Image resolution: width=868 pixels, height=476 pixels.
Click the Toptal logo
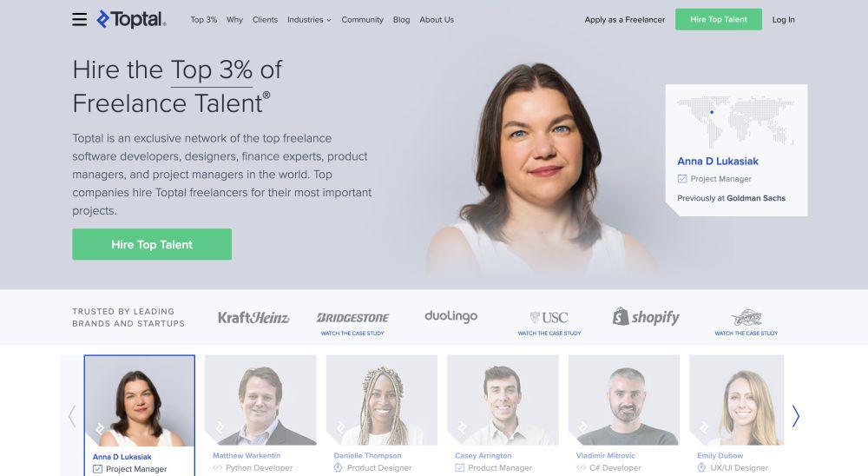[131, 19]
